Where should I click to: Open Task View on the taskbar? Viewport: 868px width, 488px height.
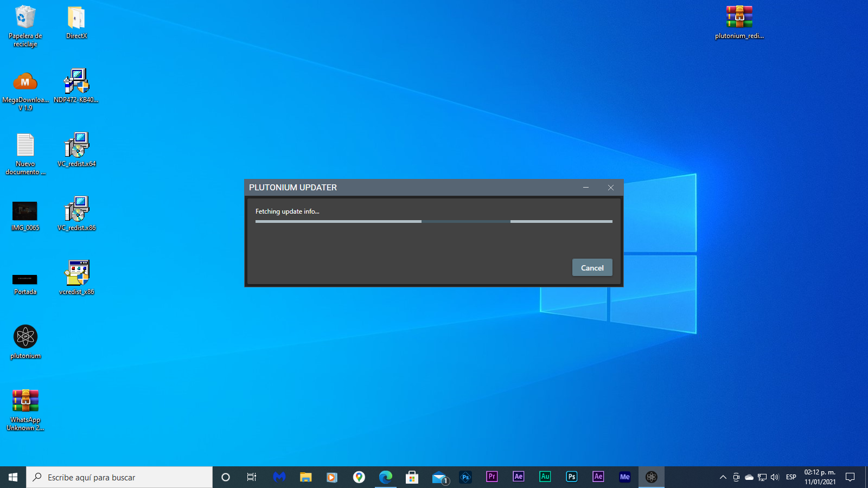tap(252, 477)
